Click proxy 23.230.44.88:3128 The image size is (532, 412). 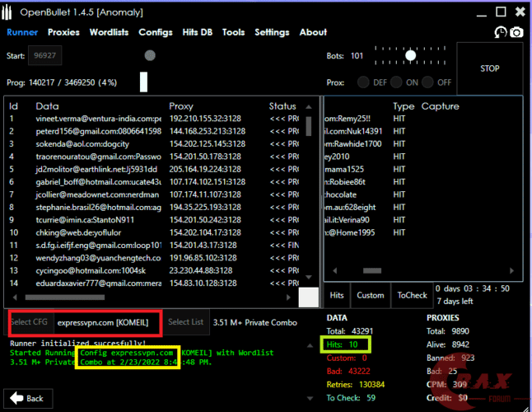click(x=201, y=270)
